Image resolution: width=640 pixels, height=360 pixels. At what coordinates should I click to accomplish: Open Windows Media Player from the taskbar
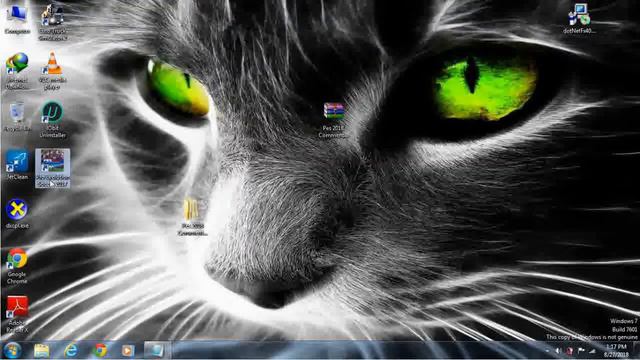coord(128,350)
